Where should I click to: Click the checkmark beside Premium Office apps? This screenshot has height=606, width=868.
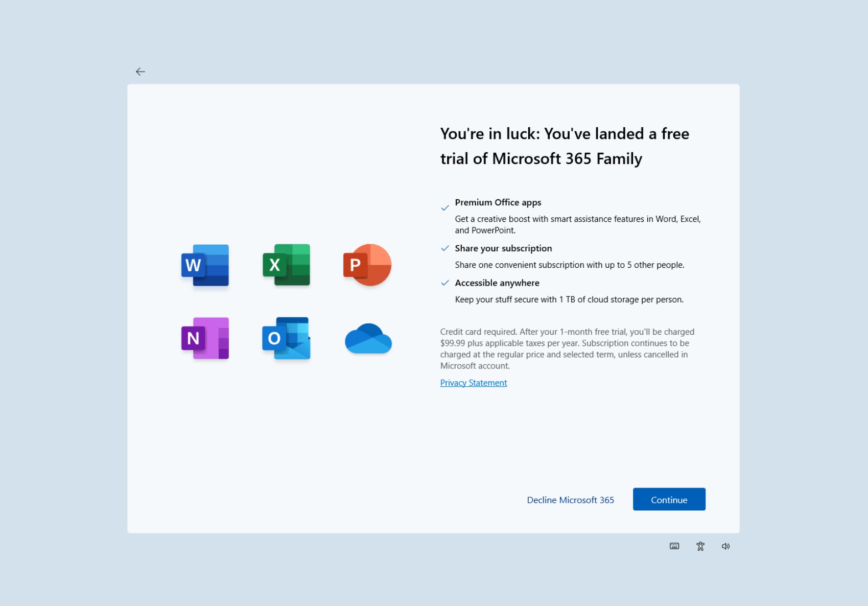(x=444, y=206)
